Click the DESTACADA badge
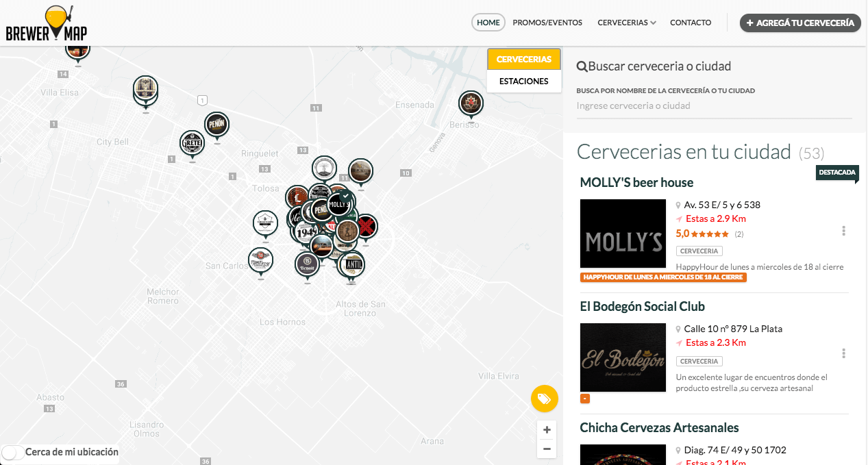The height and width of the screenshot is (465, 868). click(837, 173)
